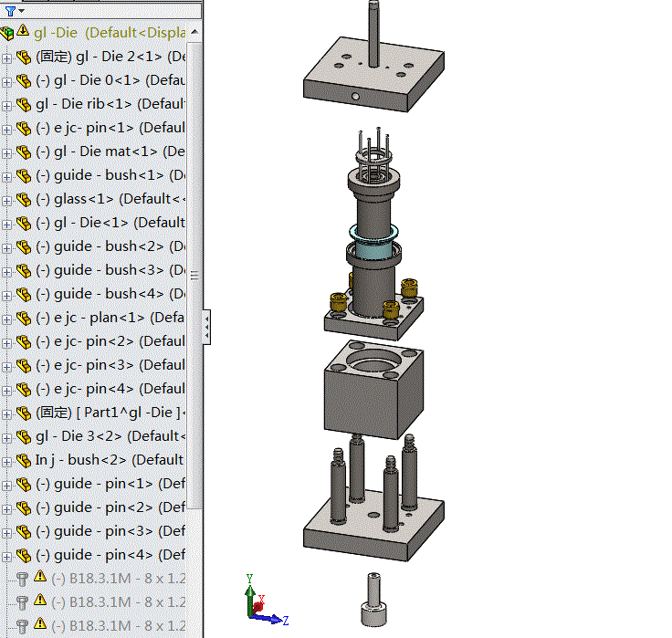The height and width of the screenshot is (638, 672).
Task: Expand the gl - Die<1> node
Action: pos(6,225)
